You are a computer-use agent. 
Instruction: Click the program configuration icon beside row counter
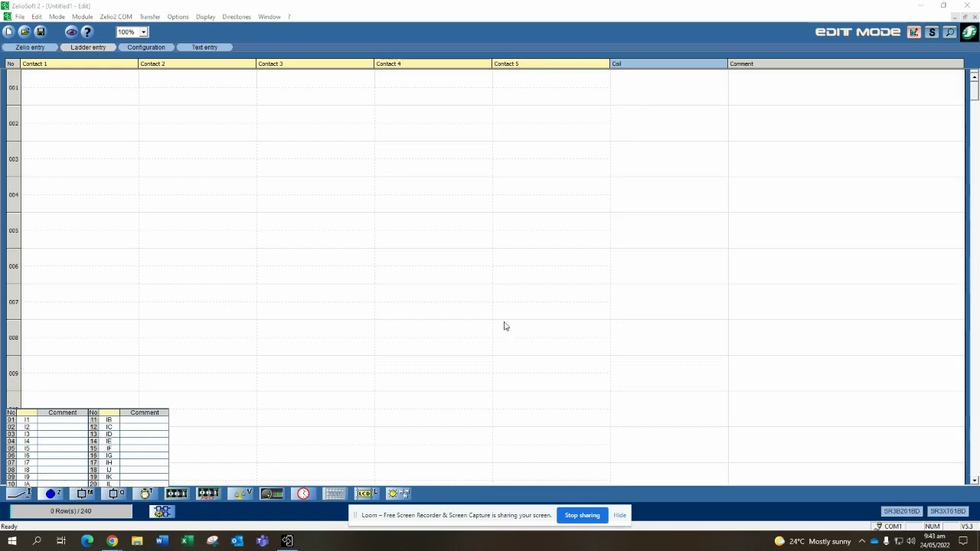pos(162,511)
